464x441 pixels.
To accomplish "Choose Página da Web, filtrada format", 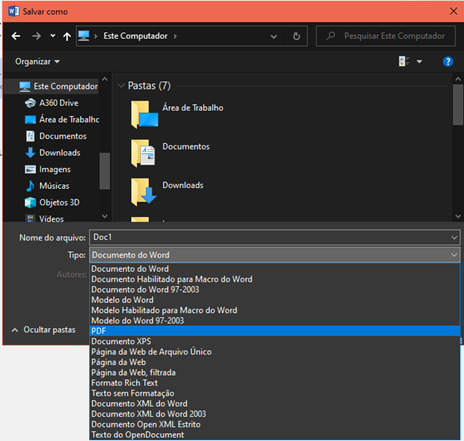I will tap(275, 372).
